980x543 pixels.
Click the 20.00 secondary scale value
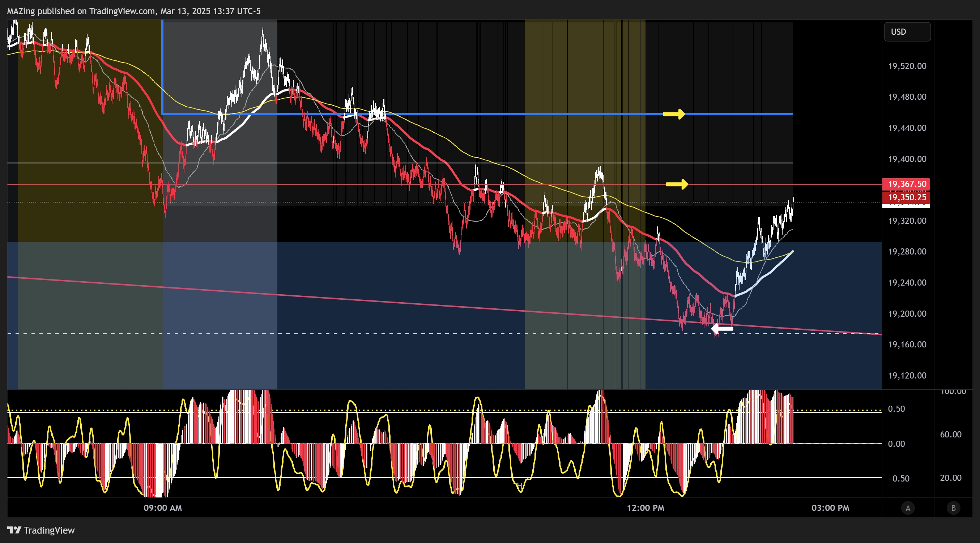[x=950, y=478]
